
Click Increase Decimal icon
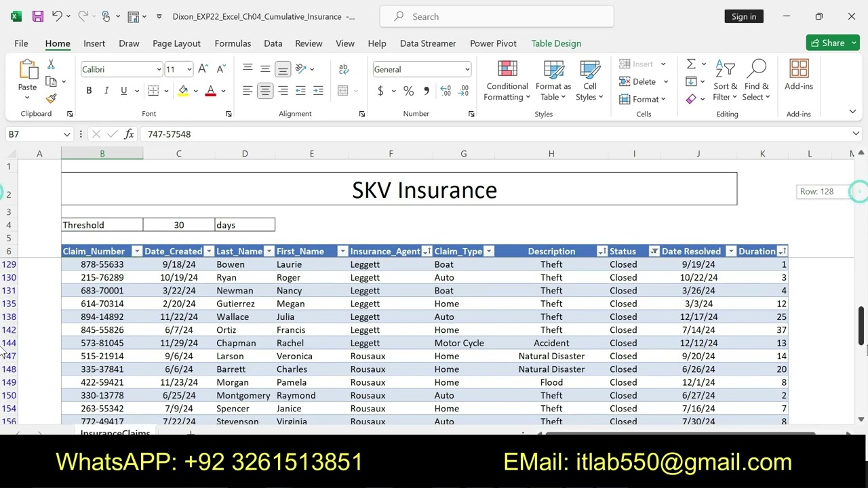446,91
